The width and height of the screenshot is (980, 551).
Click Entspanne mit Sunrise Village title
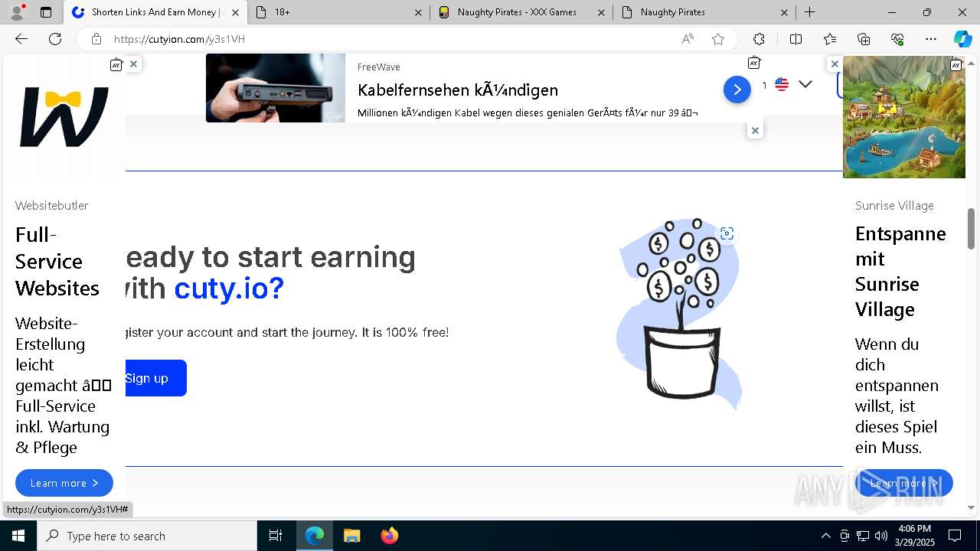[x=900, y=272]
